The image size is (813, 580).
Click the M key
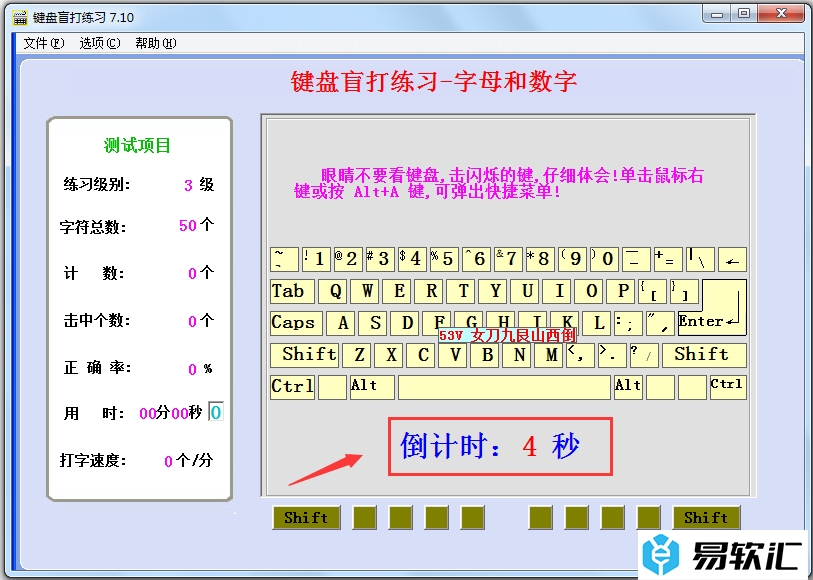pos(549,355)
